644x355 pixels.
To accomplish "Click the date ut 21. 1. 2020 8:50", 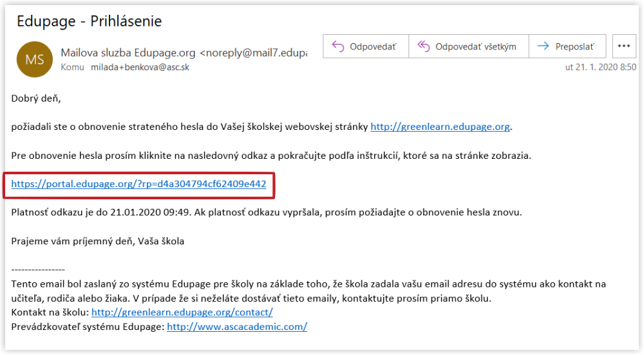I will point(600,68).
